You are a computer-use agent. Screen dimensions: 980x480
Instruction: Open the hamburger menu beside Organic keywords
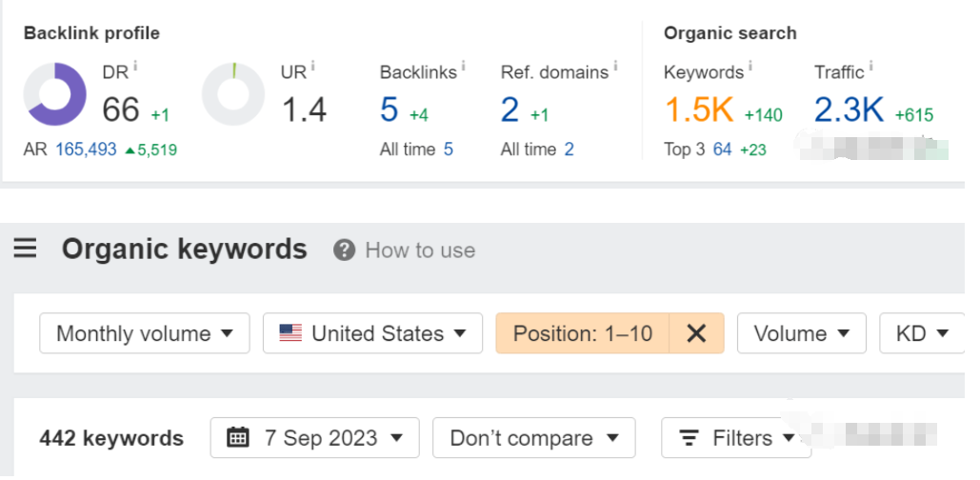(x=25, y=249)
